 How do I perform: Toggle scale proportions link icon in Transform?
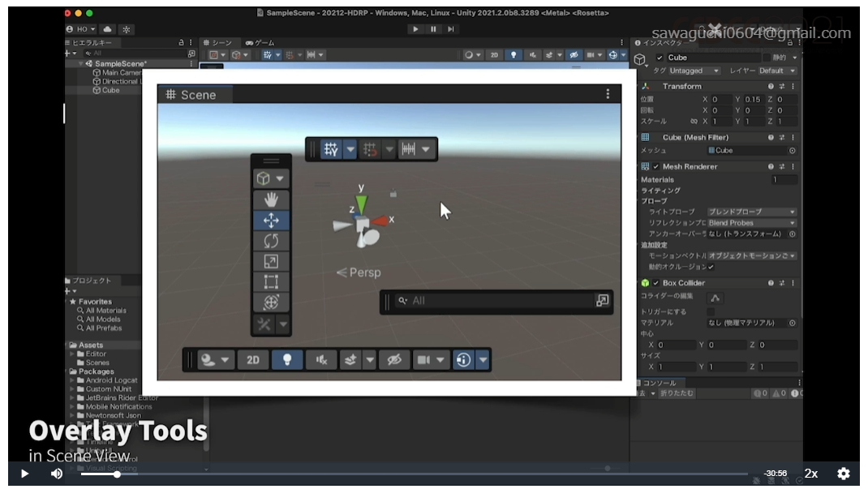[x=694, y=121]
